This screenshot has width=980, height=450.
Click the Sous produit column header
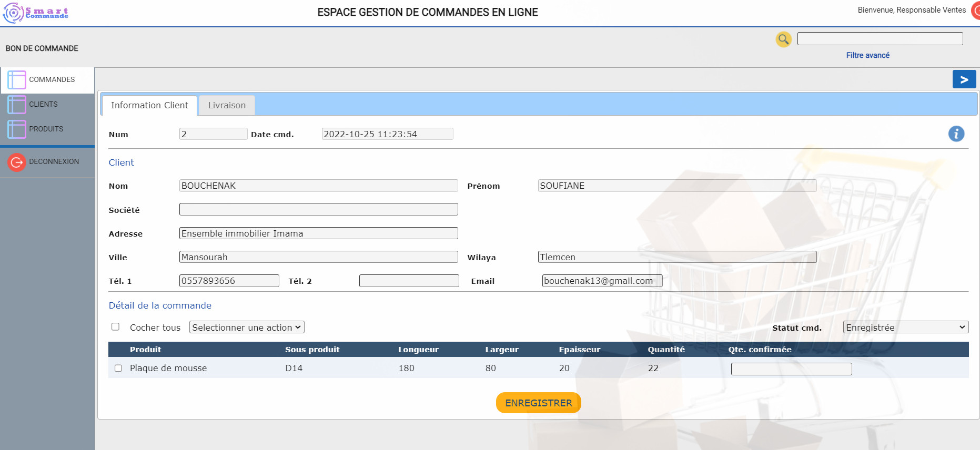tap(312, 350)
